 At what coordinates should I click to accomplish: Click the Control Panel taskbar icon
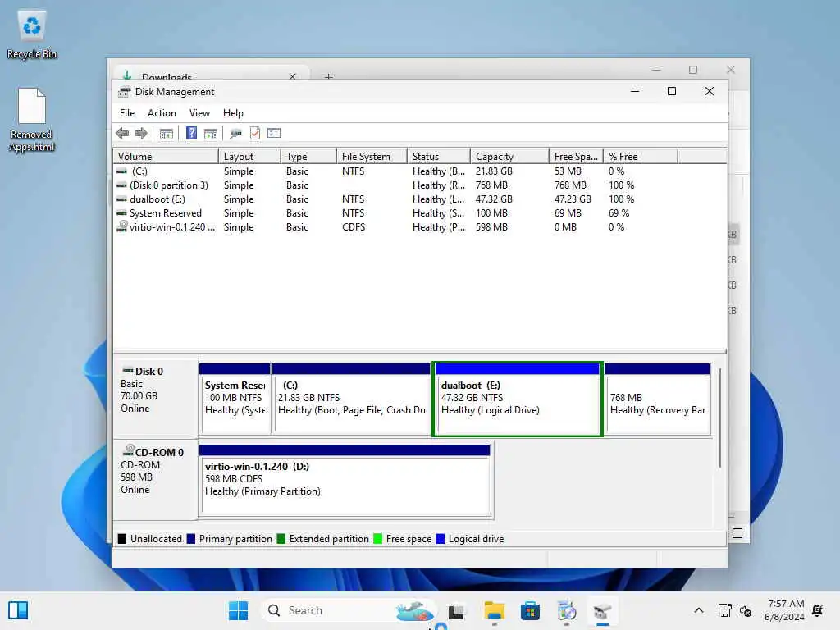566,610
